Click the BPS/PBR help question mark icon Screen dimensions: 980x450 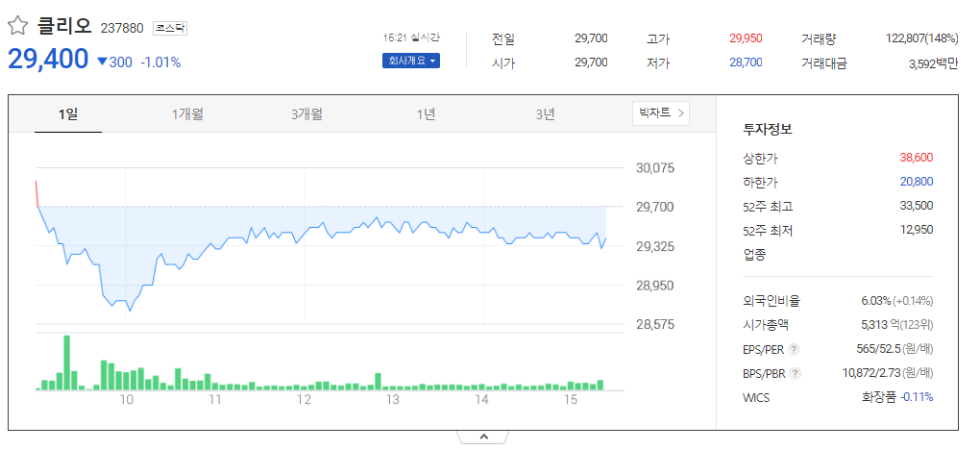coord(795,374)
